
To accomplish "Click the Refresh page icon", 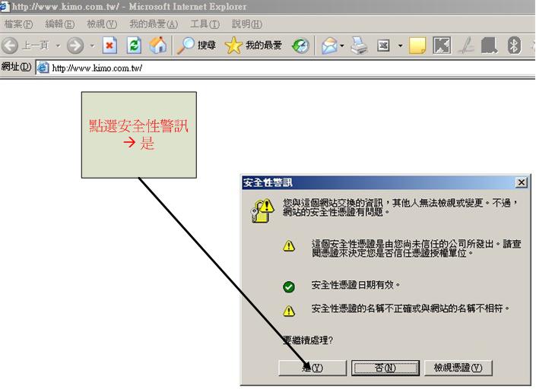I will [x=134, y=46].
